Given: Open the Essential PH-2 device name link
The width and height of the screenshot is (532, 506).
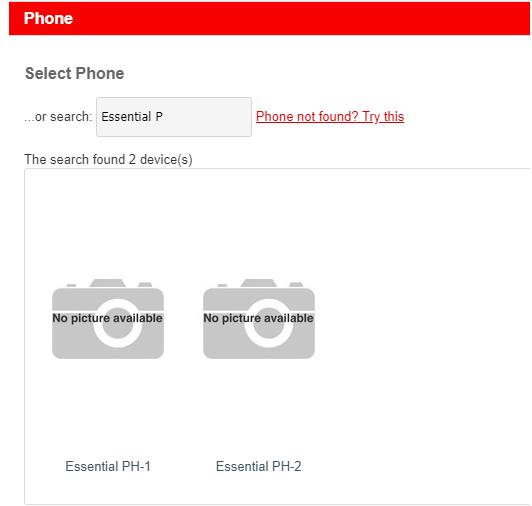Looking at the screenshot, I should pyautogui.click(x=259, y=466).
